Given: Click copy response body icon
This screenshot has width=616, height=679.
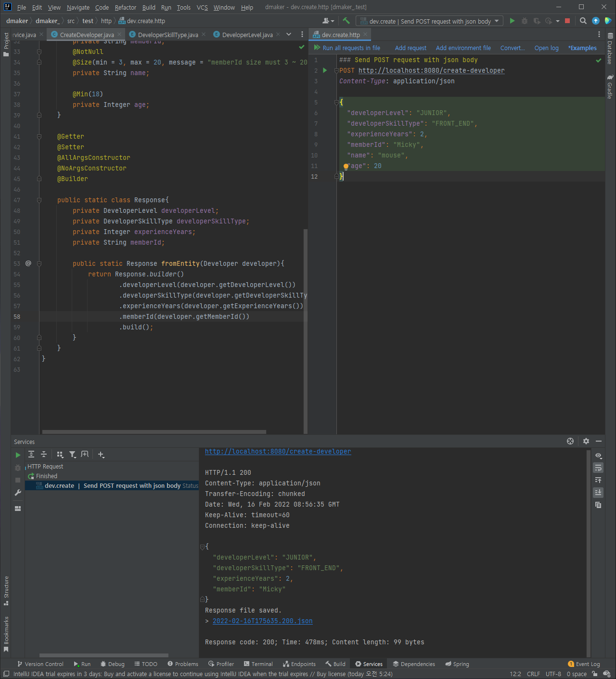Looking at the screenshot, I should point(598,505).
